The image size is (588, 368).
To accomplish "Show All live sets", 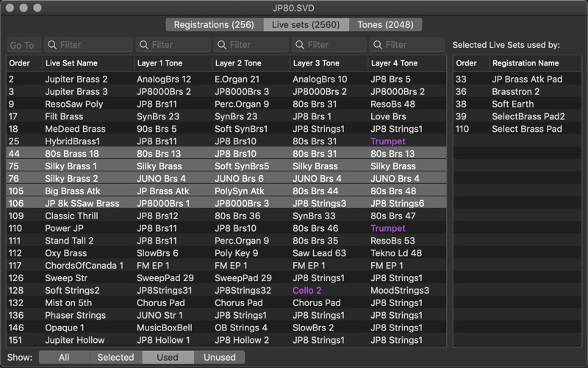I will tap(64, 357).
